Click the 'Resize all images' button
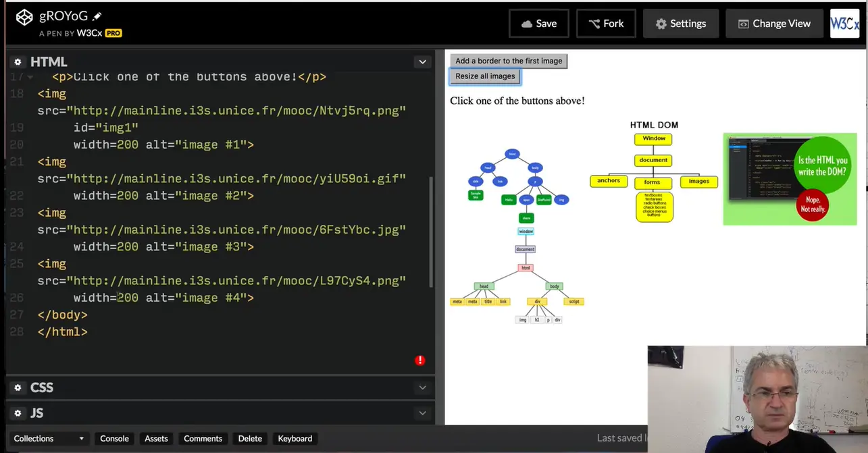This screenshot has width=868, height=453. click(x=485, y=76)
